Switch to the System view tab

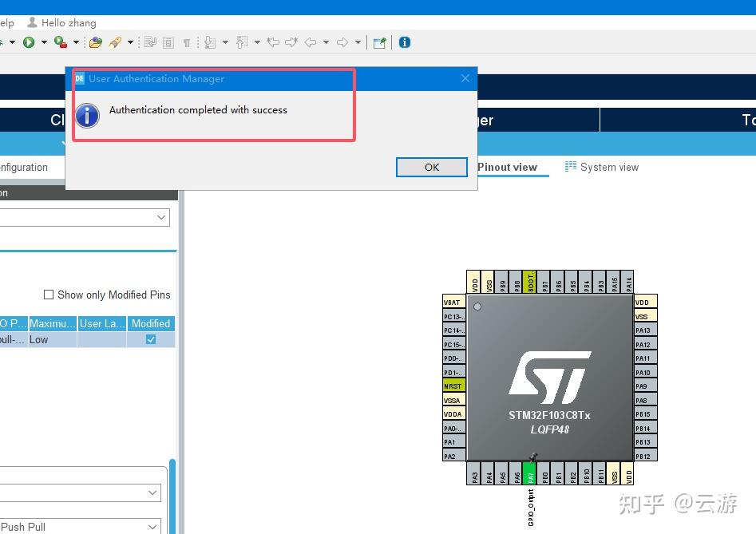coord(609,167)
